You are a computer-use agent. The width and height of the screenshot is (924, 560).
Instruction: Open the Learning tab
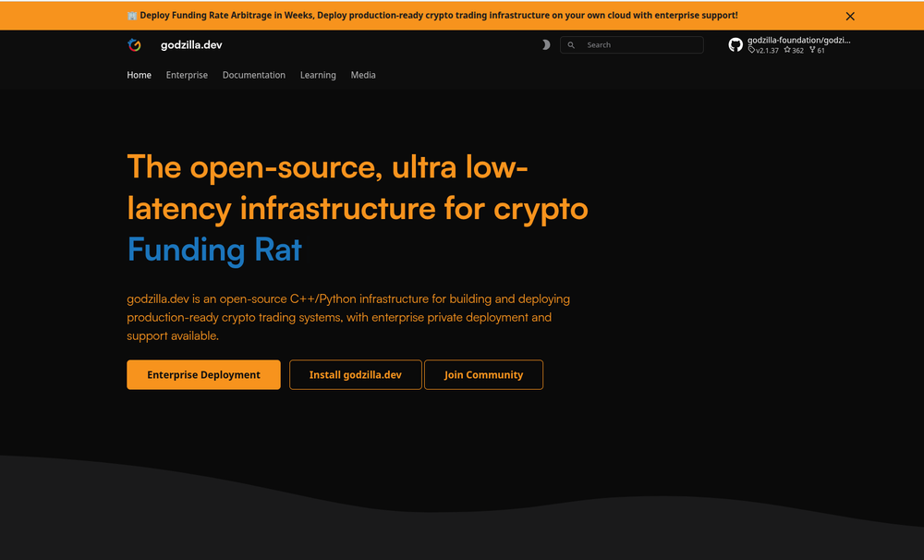pos(318,75)
